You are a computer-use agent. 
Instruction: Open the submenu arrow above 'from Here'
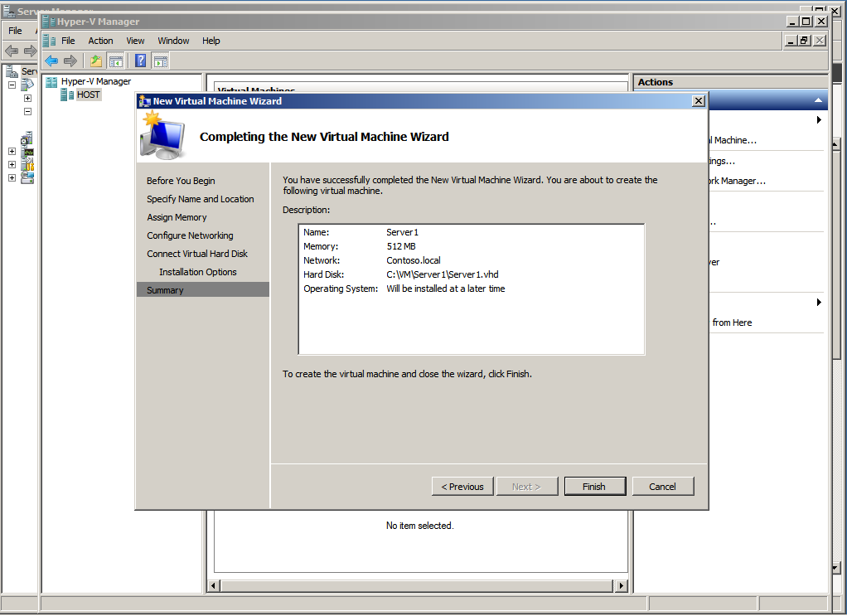pyautogui.click(x=819, y=302)
